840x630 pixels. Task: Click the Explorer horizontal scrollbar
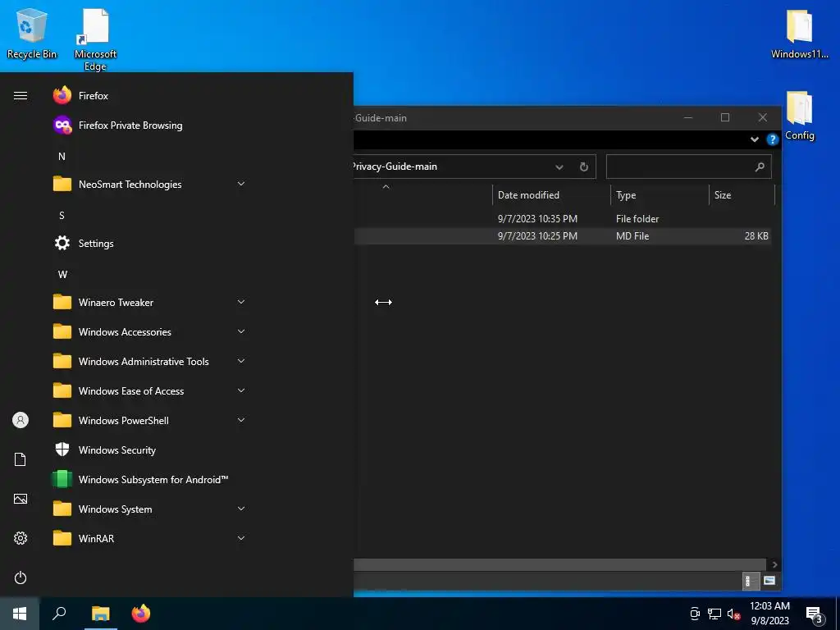tap(559, 564)
